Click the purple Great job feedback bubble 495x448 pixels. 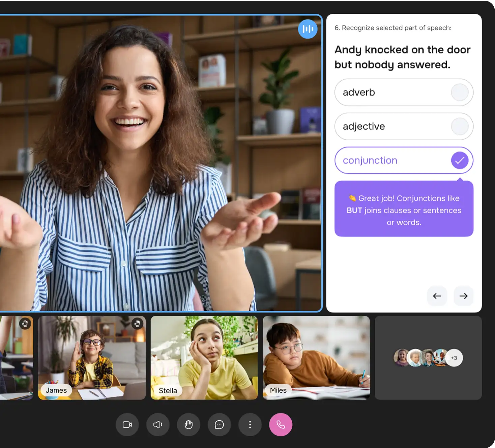[404, 209]
